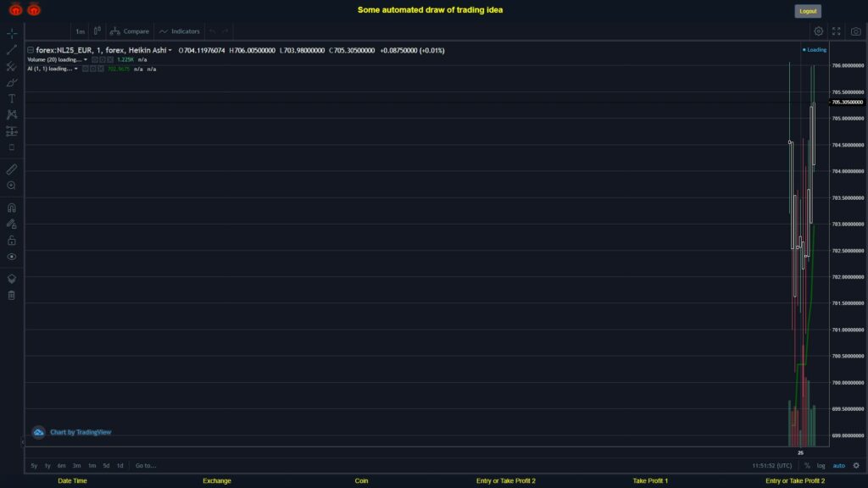Remove the Volume indicator
868x488 pixels.
pos(110,60)
